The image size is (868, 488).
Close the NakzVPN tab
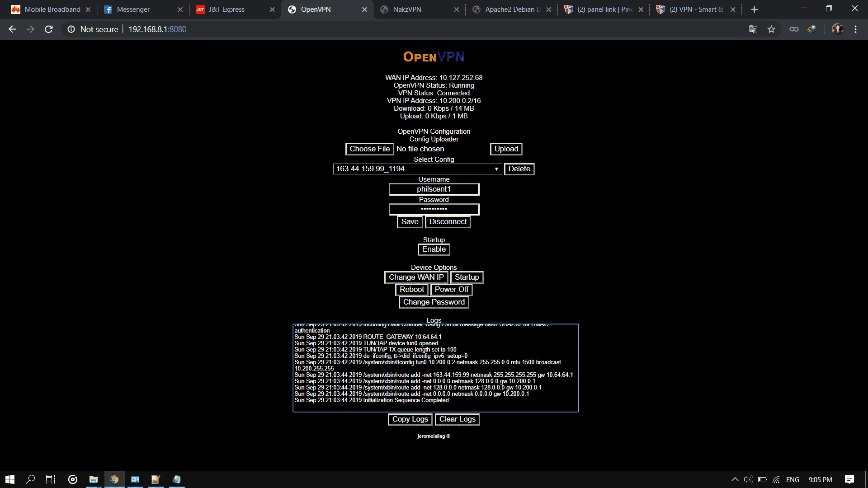[457, 9]
